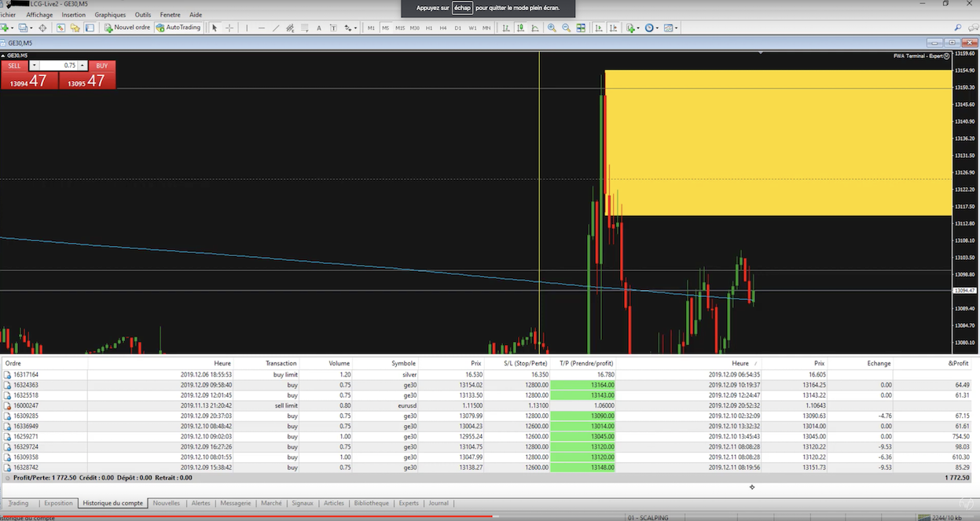Screen dimensions: 980x521
Task: Switch to the Exposition tab
Action: coord(58,503)
